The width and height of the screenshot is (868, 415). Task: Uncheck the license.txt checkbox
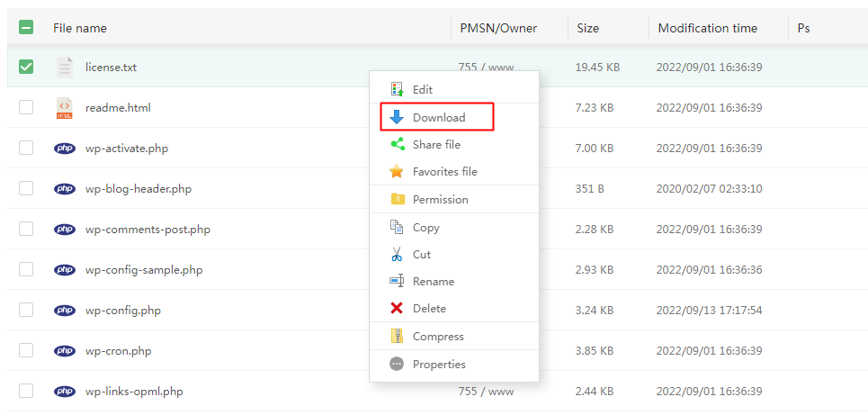tap(26, 67)
